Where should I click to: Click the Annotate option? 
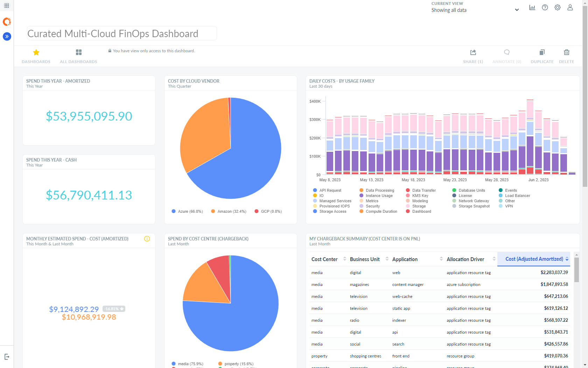[x=506, y=55]
